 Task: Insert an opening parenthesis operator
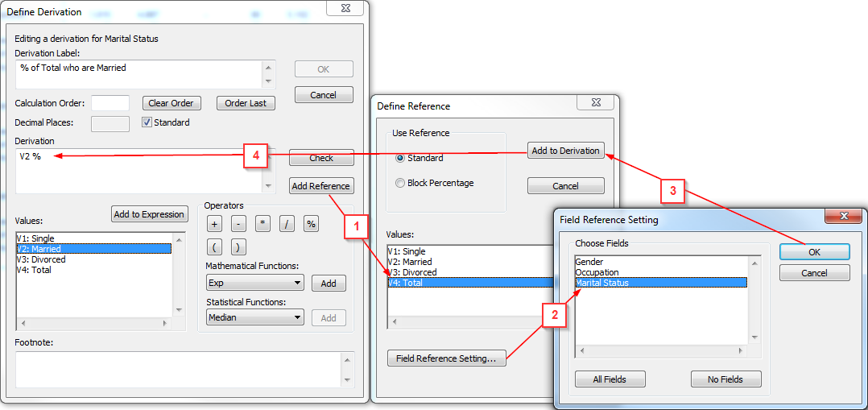point(214,247)
